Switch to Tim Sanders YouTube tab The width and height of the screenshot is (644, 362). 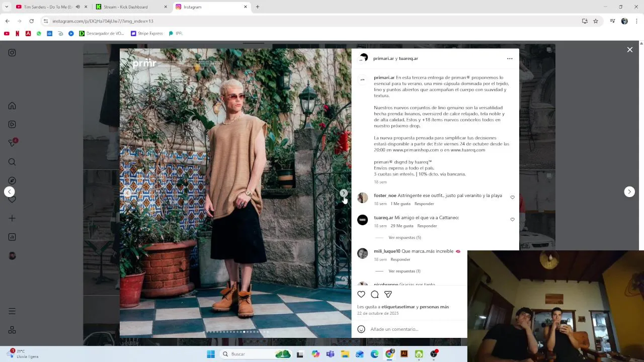48,7
